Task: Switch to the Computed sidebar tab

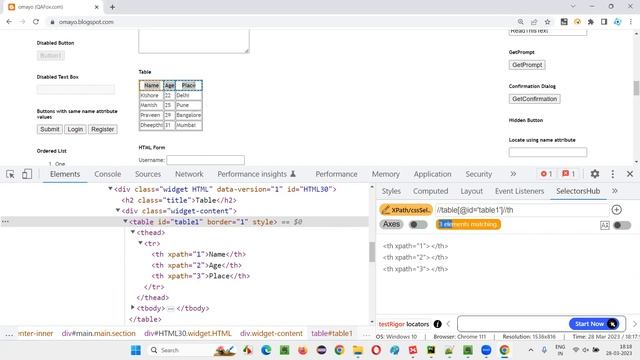Action: 430,191
